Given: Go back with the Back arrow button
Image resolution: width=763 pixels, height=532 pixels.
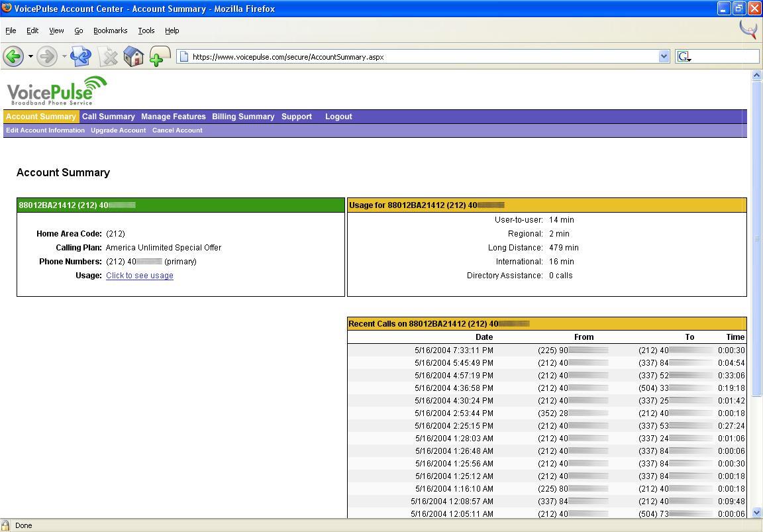Looking at the screenshot, I should [x=14, y=56].
